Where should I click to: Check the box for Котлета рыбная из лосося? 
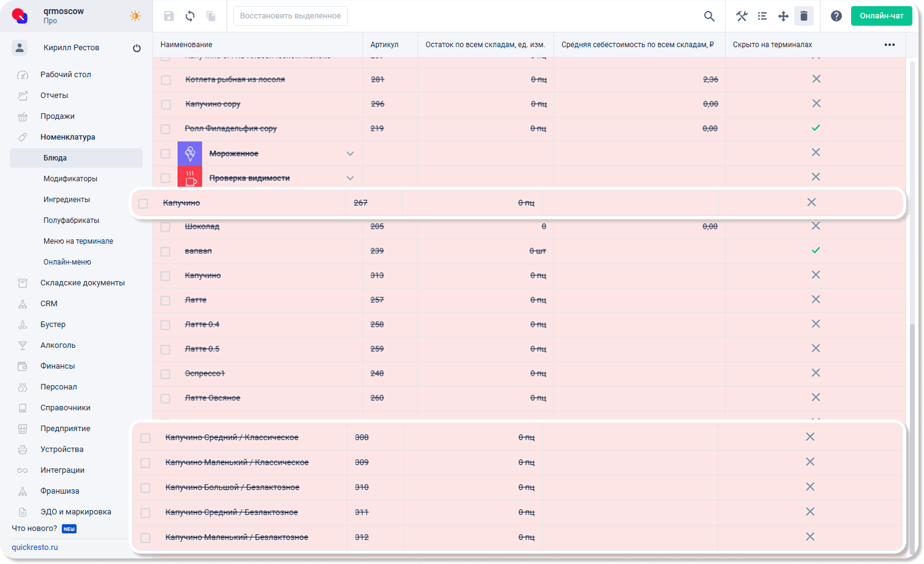click(x=166, y=80)
